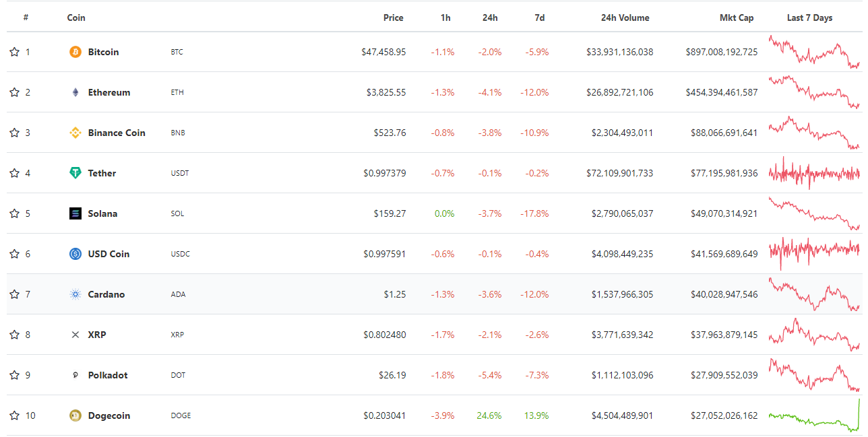Image resolution: width=868 pixels, height=437 pixels.
Task: Click the Tether logo icon
Action: pos(75,173)
